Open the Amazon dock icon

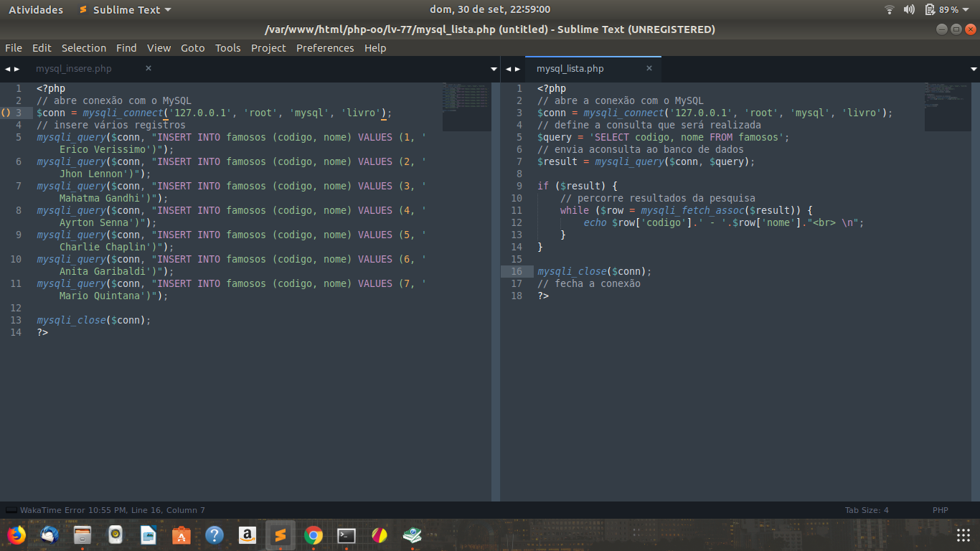(247, 535)
